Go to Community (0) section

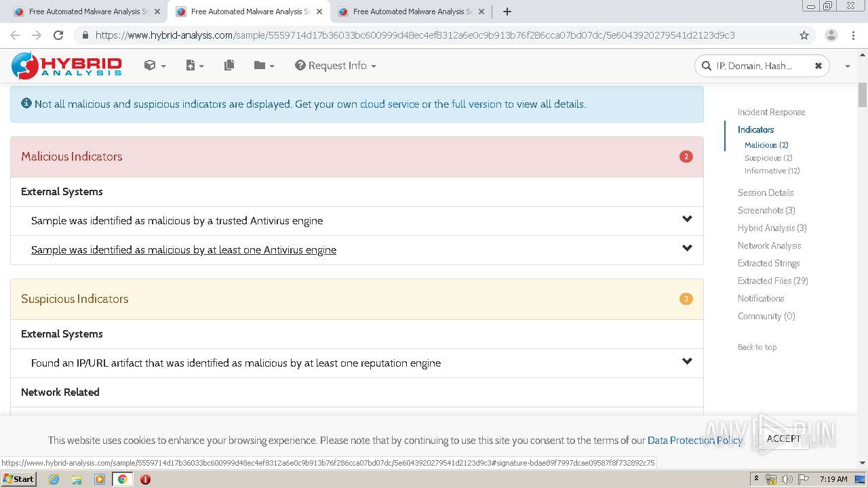(x=766, y=317)
